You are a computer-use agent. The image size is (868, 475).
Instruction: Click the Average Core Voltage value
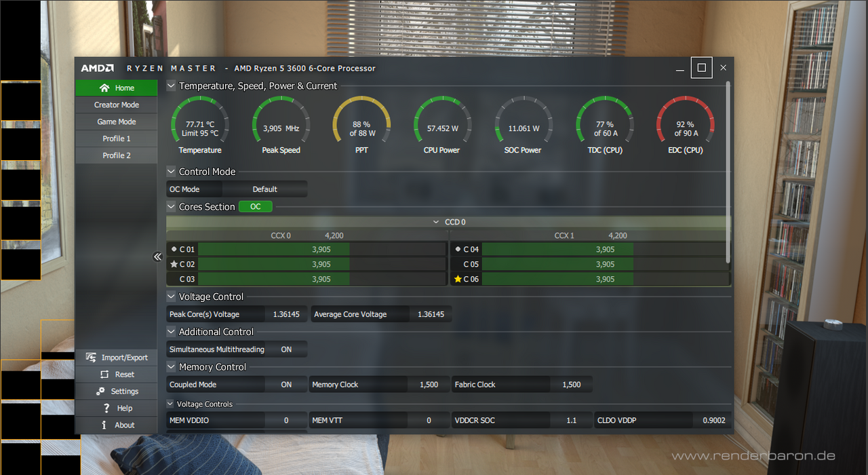click(431, 314)
